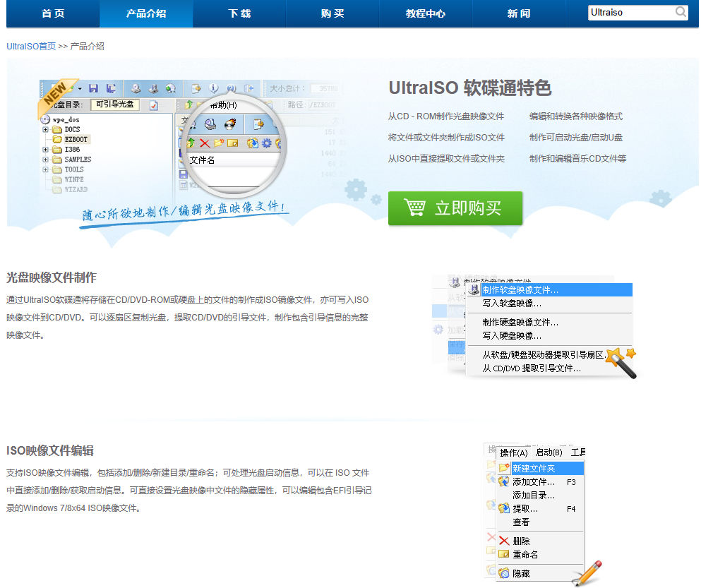Click the settings gear icon in the toolbar
Screen dimensions: 701x588
(267, 143)
